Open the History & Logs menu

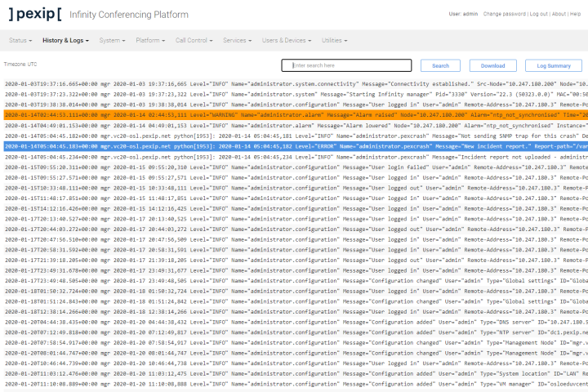point(65,40)
